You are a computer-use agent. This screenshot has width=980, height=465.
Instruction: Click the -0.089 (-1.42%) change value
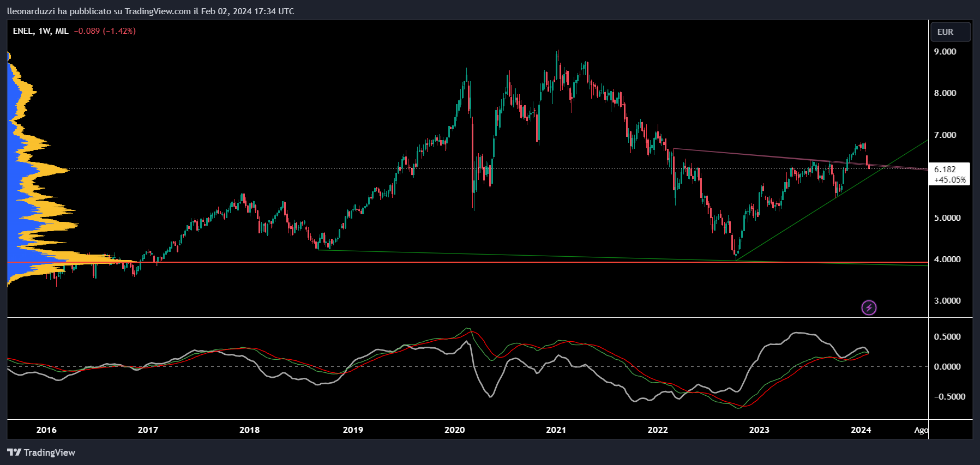105,31
